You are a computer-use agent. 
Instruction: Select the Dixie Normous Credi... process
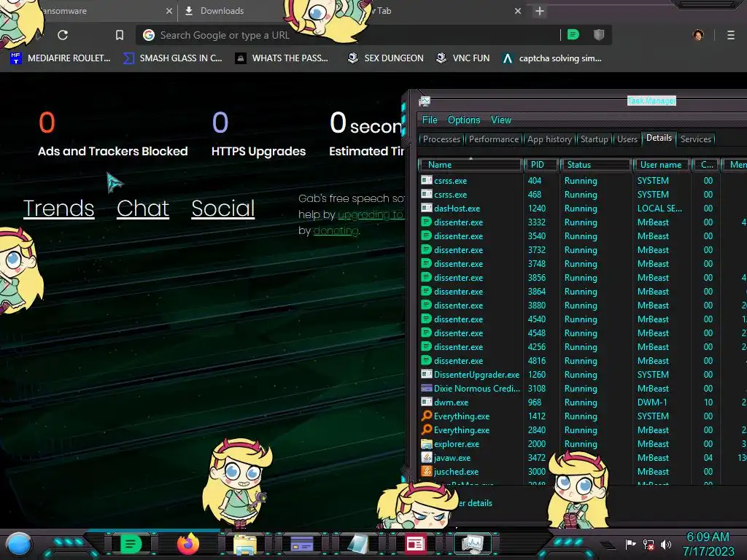point(581,389)
